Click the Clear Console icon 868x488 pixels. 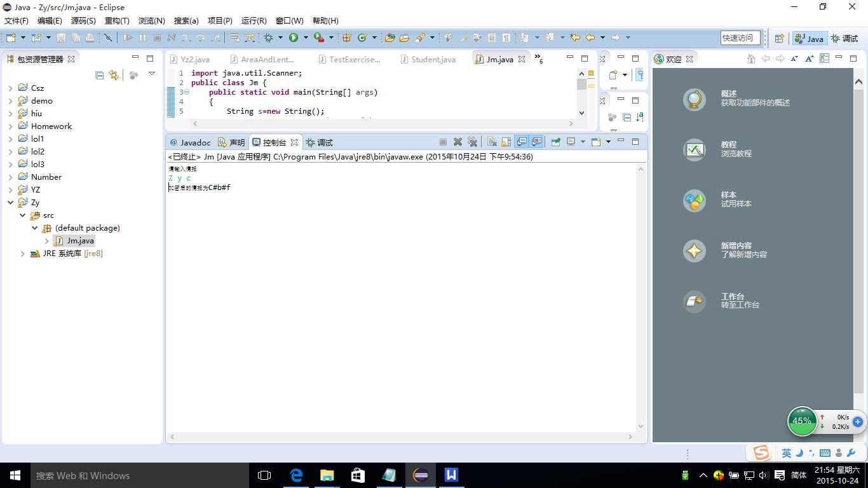pyautogui.click(x=492, y=142)
